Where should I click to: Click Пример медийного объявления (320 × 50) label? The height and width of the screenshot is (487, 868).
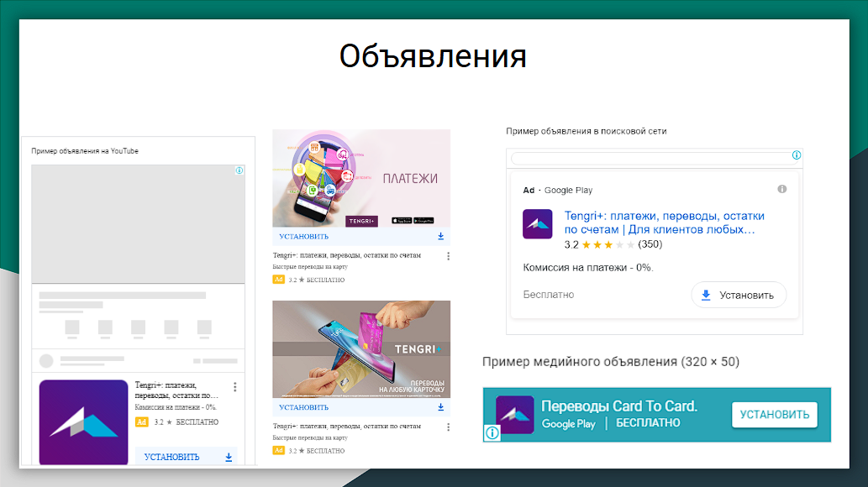tap(611, 362)
